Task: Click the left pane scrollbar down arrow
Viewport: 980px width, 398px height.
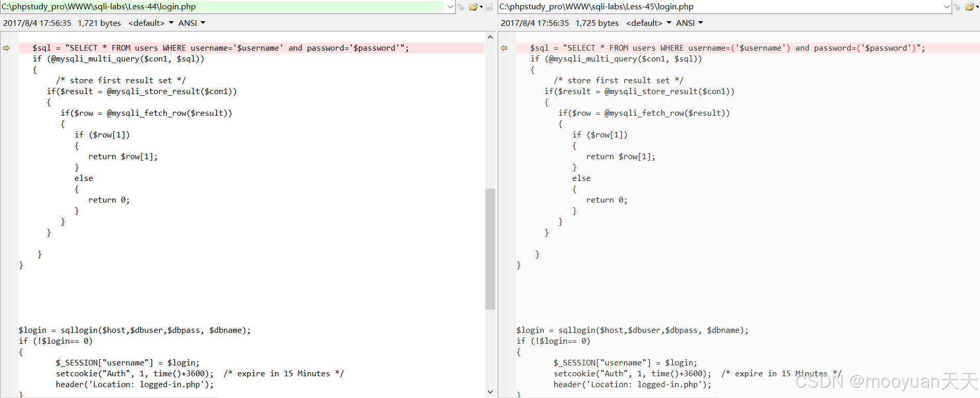Action: coord(490,392)
